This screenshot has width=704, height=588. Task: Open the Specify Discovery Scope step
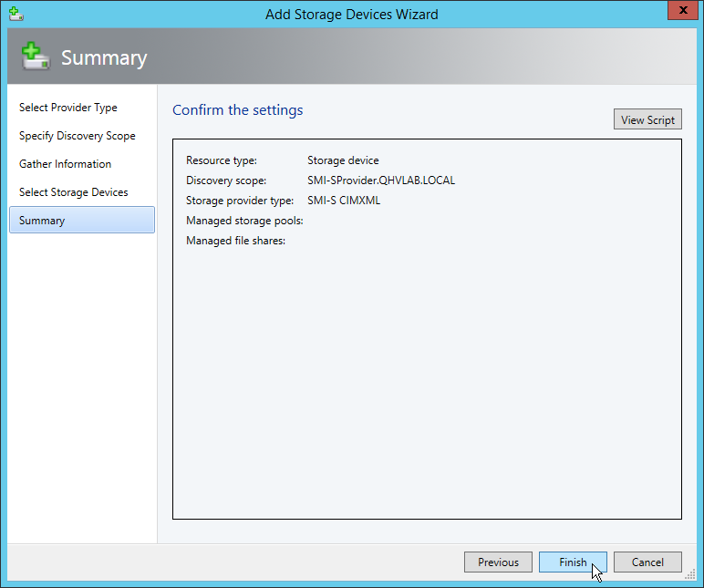coord(78,136)
